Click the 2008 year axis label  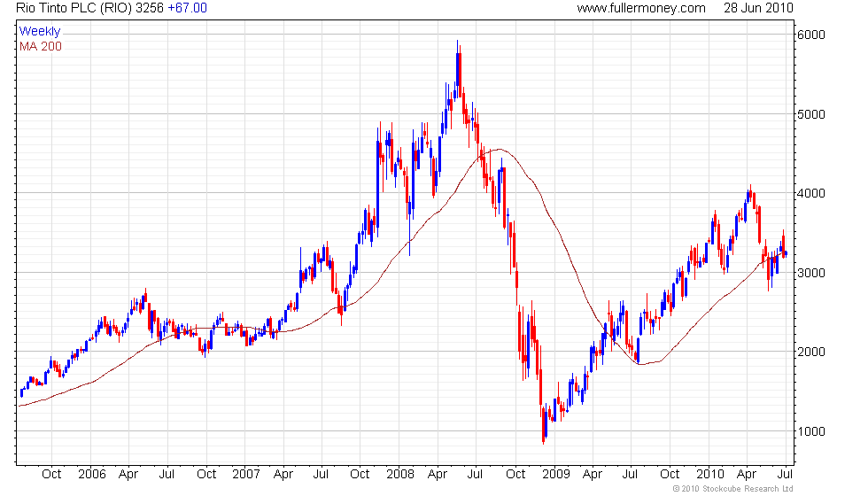[x=400, y=474]
